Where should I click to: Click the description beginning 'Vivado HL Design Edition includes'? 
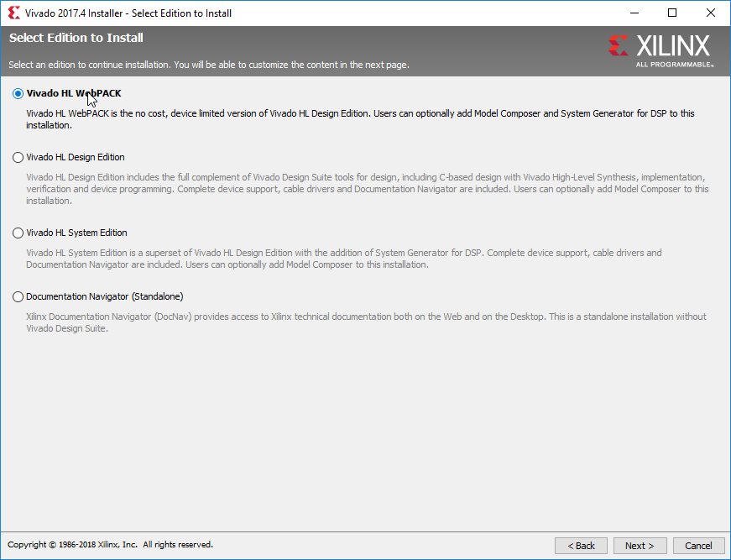tap(368, 189)
